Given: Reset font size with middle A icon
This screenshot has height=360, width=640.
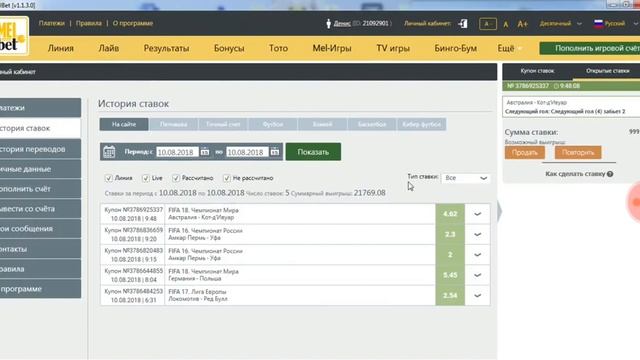Looking at the screenshot, I should [506, 24].
